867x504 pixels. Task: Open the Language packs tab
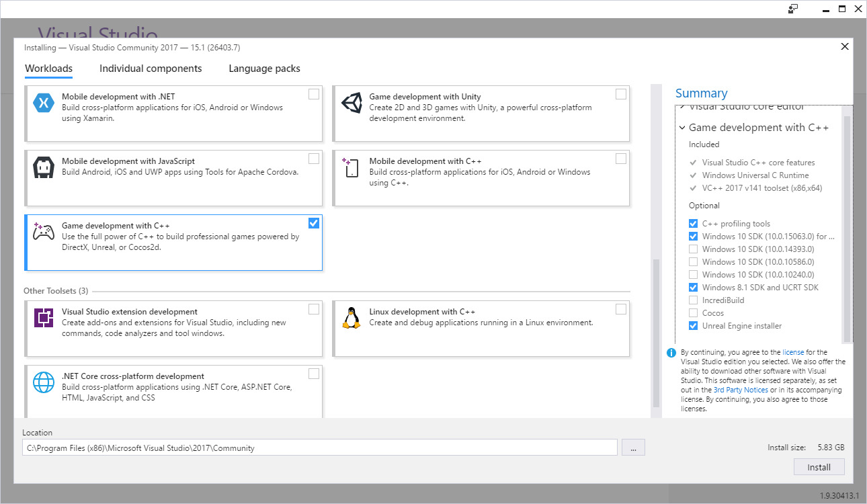264,69
